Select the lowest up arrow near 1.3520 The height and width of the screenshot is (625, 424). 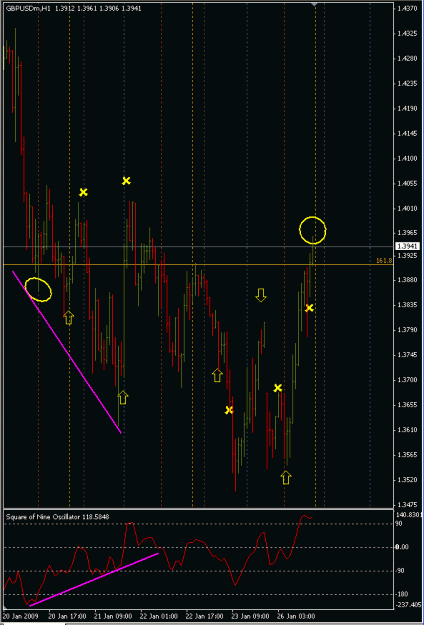(286, 477)
